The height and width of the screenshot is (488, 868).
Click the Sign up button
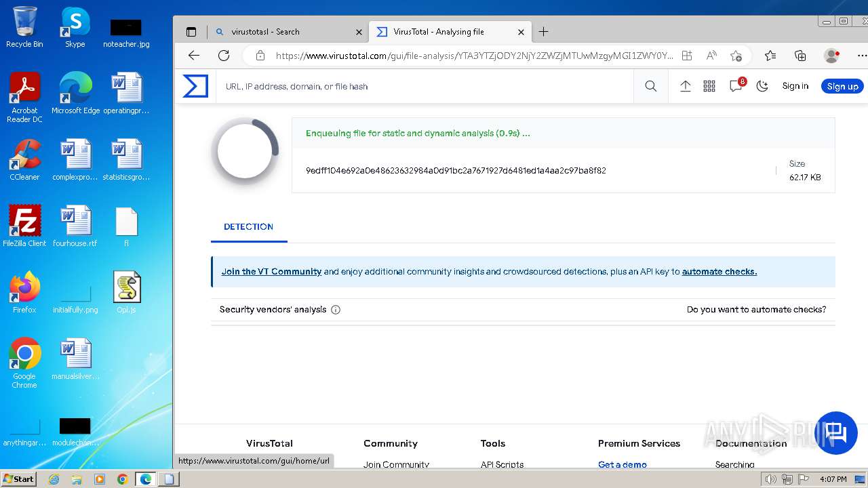coord(842,86)
